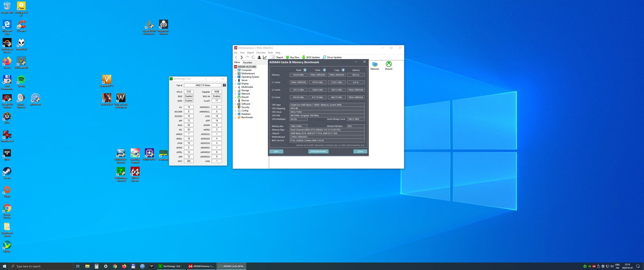Viewport: 644px width, 270px height.
Task: Expand the Database tree node
Action: pyautogui.click(x=236, y=114)
